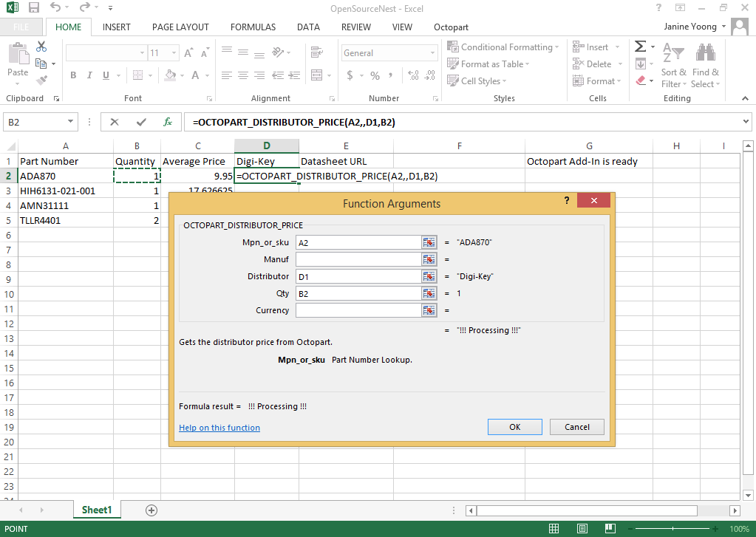Cancel formula entry with the X icon
The height and width of the screenshot is (537, 756).
click(115, 122)
